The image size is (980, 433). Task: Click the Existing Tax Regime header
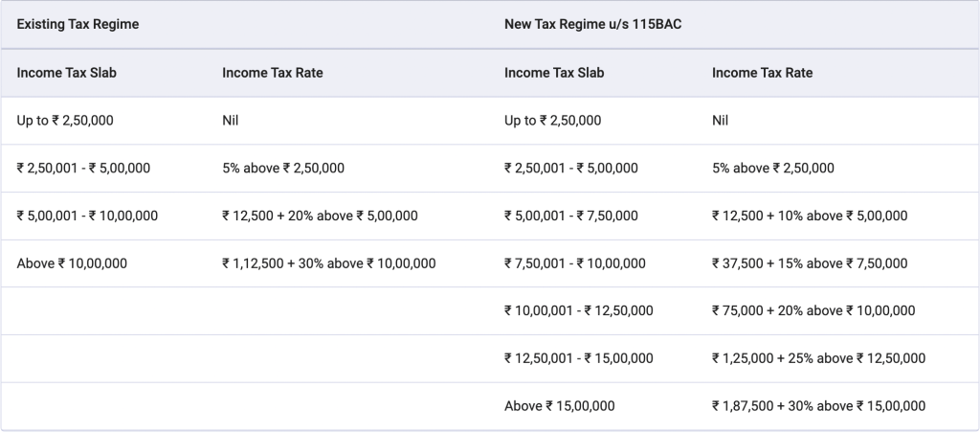(x=78, y=24)
